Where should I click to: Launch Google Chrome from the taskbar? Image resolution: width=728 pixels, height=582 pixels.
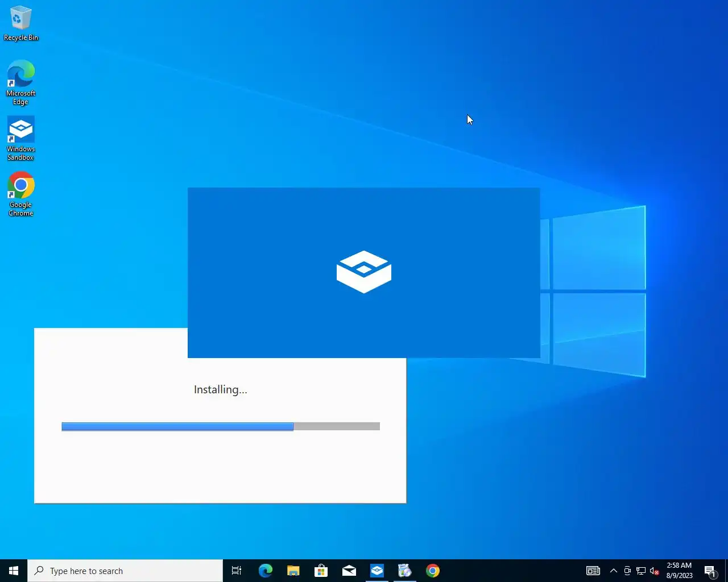click(432, 571)
